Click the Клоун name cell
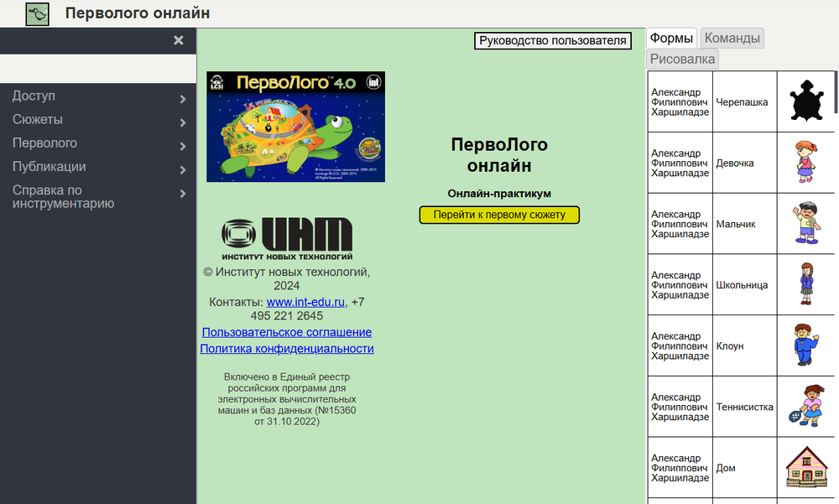Viewport: 839px width, 504px height. point(744,346)
